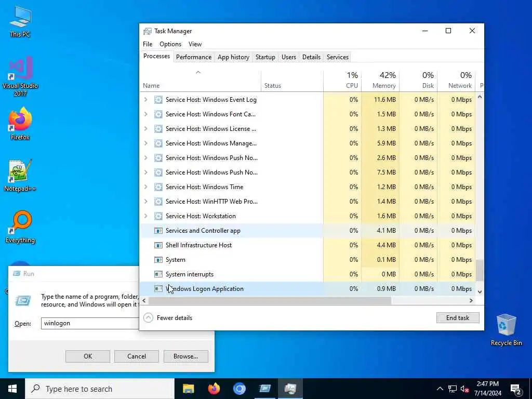Click the vertical scrollbar up arrow
This screenshot has height=399, width=532.
coord(480,97)
